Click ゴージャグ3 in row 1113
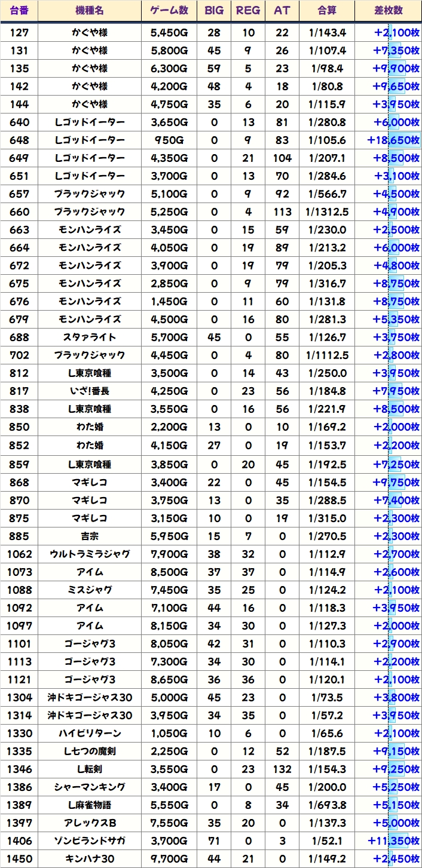 pos(90,661)
